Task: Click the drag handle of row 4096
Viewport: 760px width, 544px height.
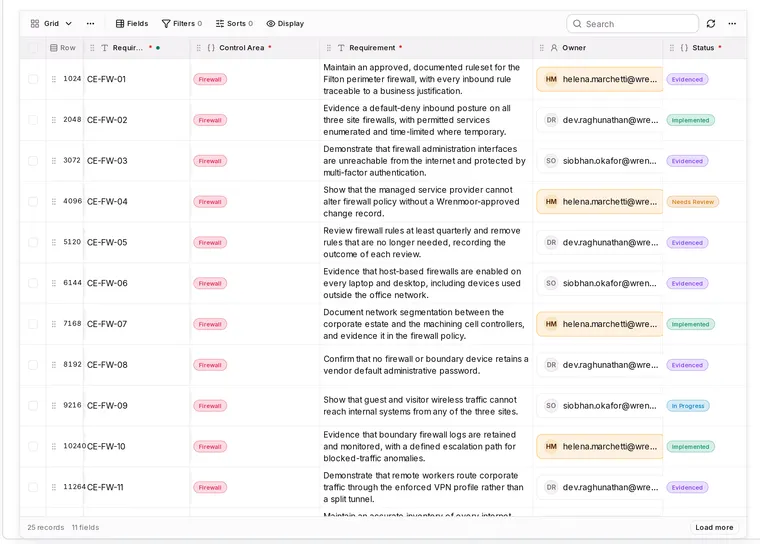Action: 54,201
